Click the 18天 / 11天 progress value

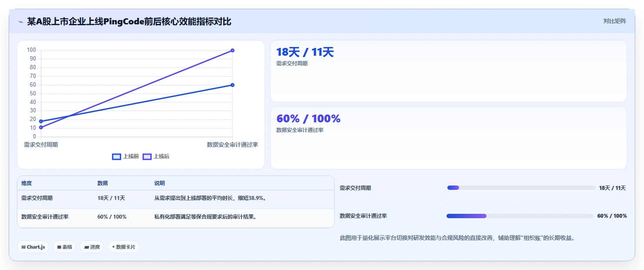(612, 188)
